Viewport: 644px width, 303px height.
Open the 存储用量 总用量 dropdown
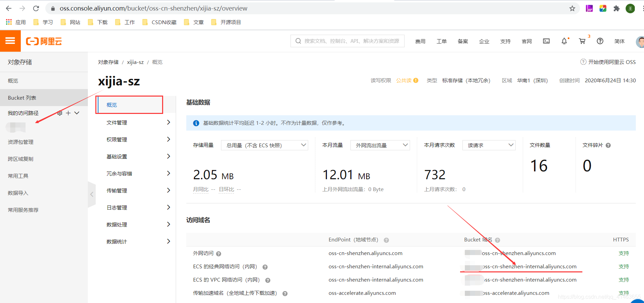(x=265, y=145)
